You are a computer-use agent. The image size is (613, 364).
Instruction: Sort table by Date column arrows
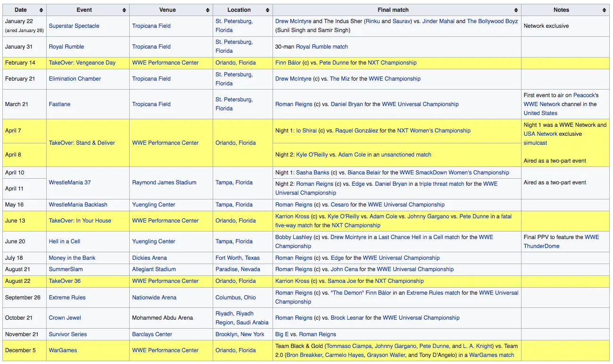click(41, 10)
